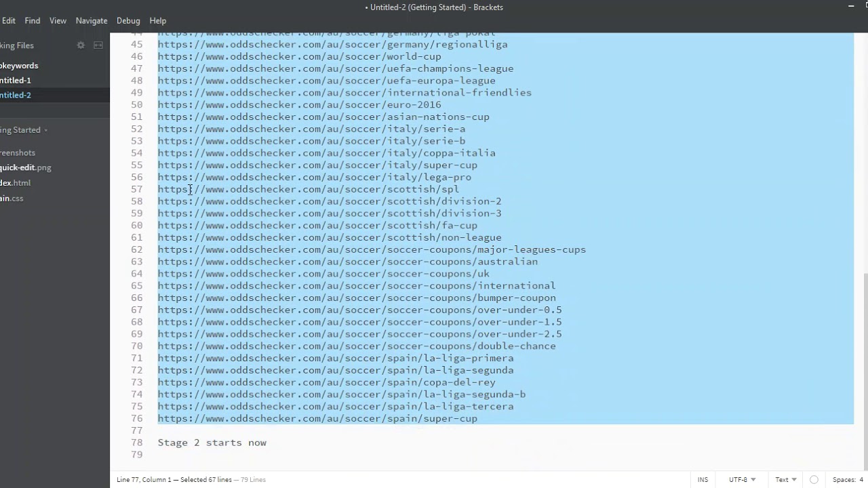Image resolution: width=868 pixels, height=488 pixels.
Task: Open index.html in project tree
Action: point(16,183)
